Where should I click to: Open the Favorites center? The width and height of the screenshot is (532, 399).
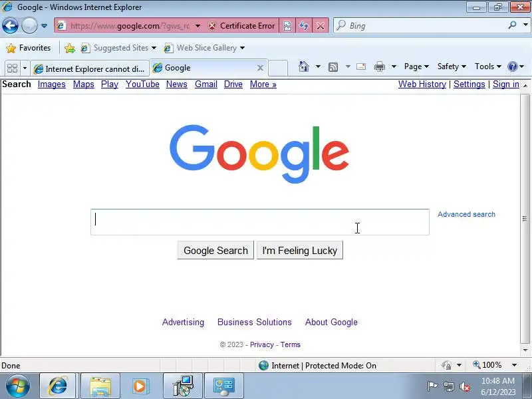29,48
